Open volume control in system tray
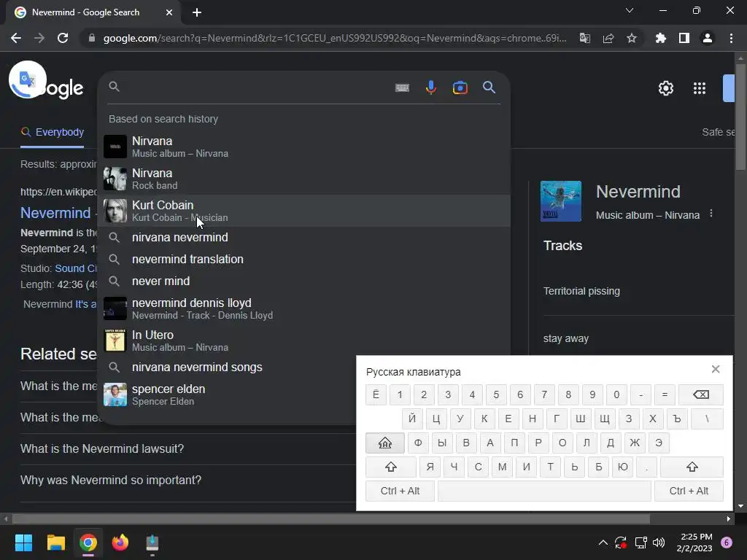 coord(659,542)
